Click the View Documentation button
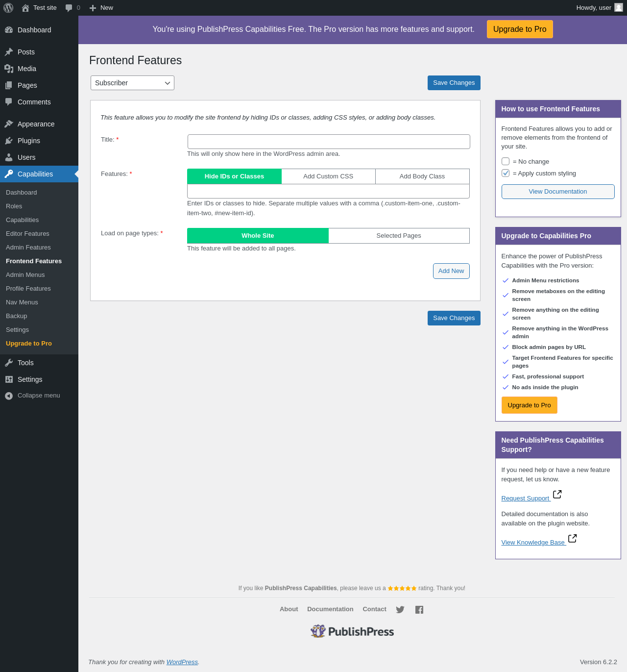The image size is (627, 672). pyautogui.click(x=558, y=192)
